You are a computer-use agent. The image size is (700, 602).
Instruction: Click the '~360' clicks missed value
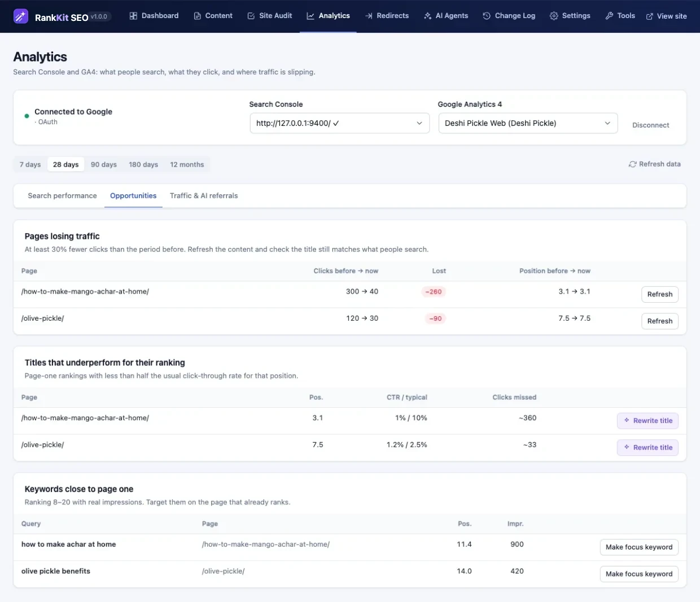[x=527, y=418]
